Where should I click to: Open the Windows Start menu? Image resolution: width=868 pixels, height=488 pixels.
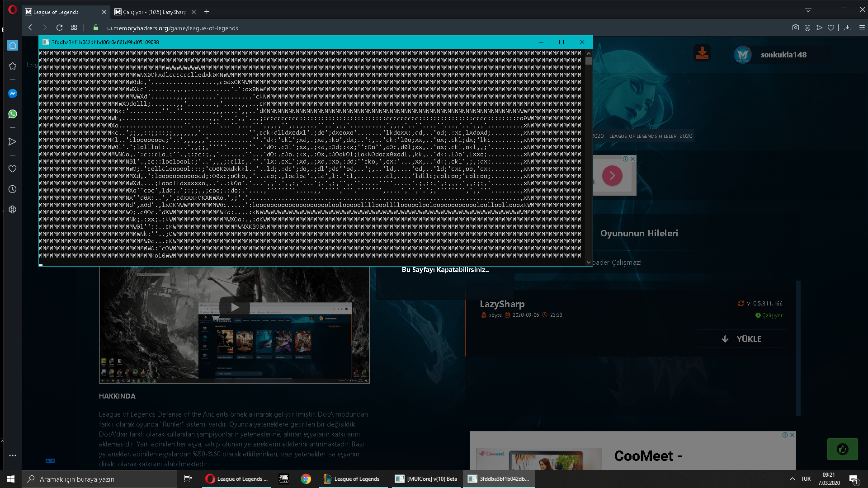(11, 479)
